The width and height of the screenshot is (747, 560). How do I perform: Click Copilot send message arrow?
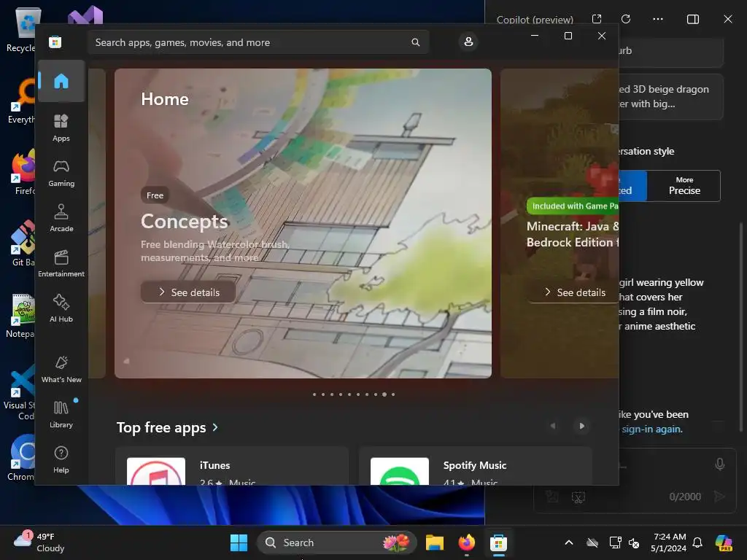point(720,497)
